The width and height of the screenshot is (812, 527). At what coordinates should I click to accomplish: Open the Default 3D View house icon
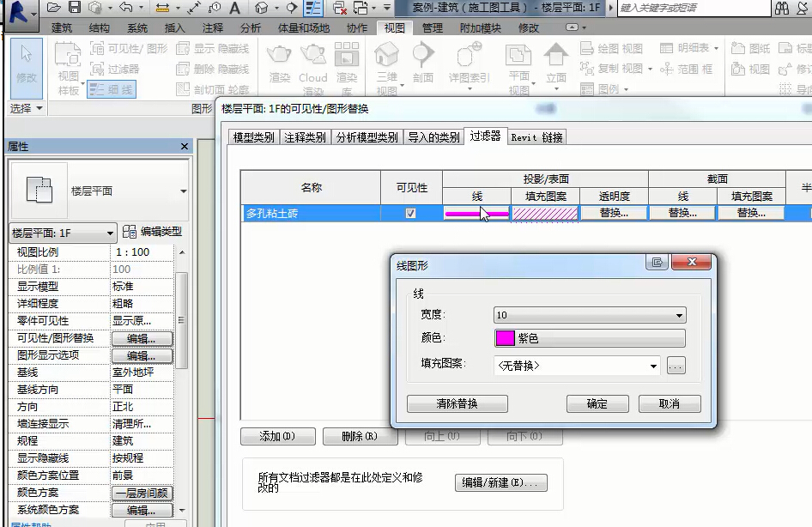point(262,8)
